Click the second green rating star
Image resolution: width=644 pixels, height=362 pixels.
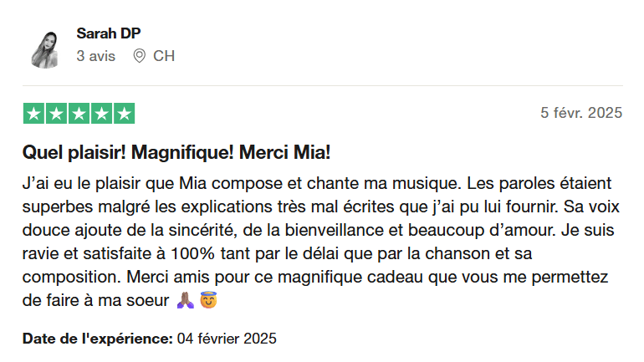click(x=56, y=114)
